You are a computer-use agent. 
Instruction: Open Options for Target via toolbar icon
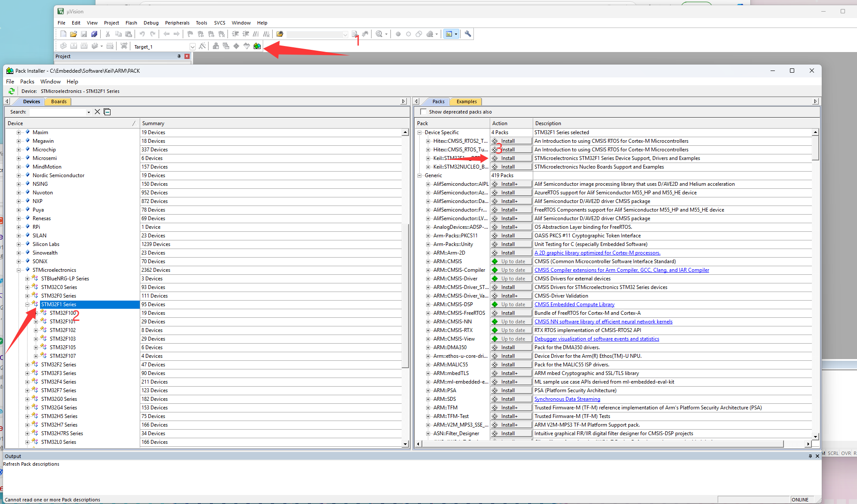[x=203, y=46]
